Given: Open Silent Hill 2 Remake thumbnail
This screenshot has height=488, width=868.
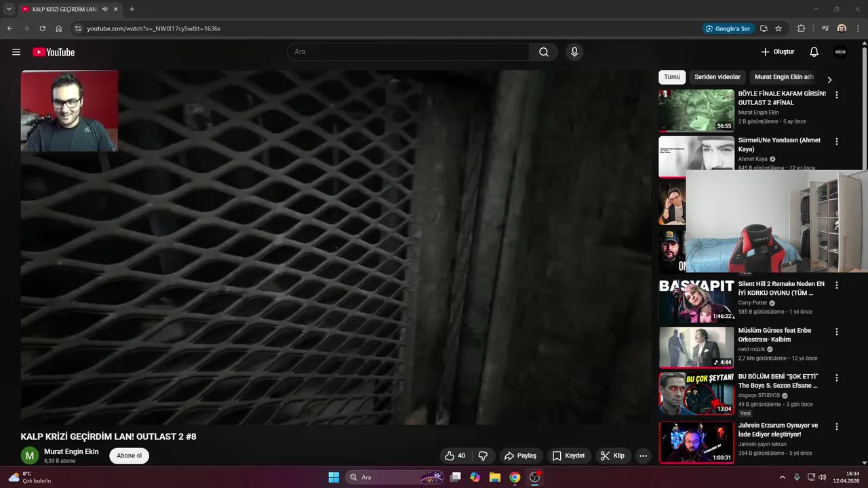Looking at the screenshot, I should [x=696, y=301].
